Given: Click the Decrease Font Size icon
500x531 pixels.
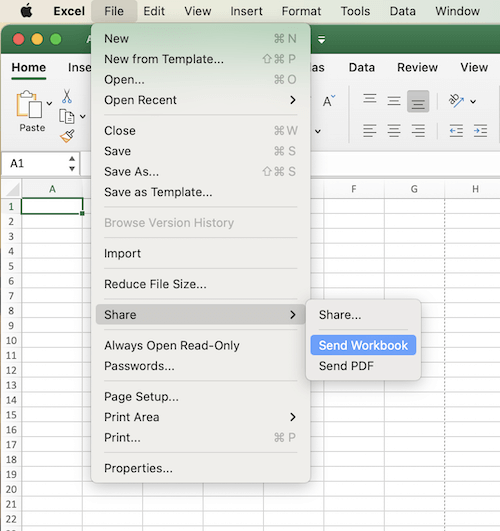Looking at the screenshot, I should (329, 101).
